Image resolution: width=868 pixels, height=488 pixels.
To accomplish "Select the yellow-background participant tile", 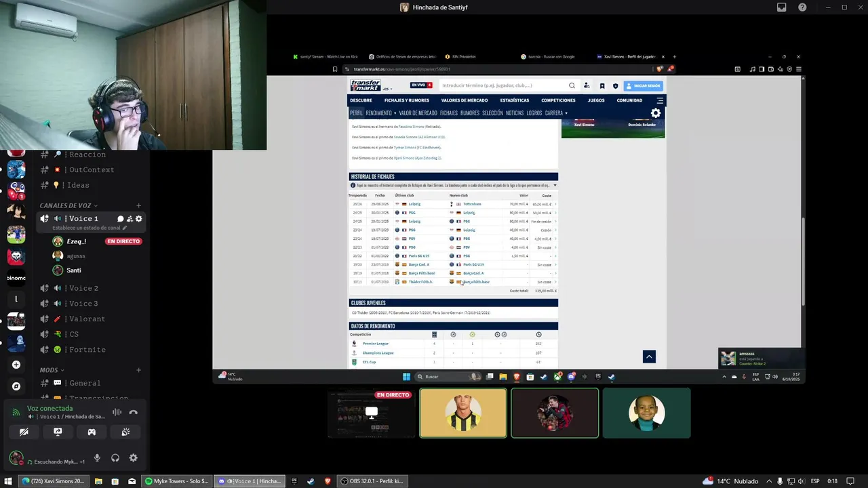I will point(463,413).
